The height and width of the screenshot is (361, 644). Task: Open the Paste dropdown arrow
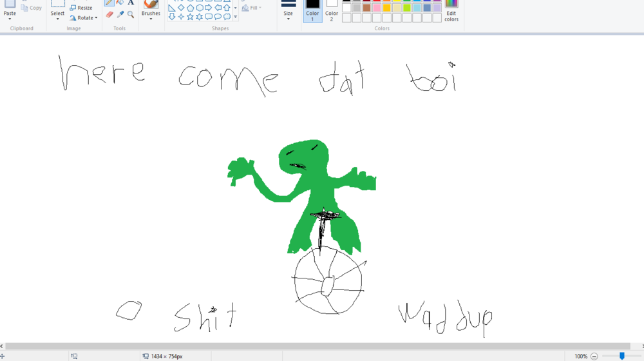point(10,19)
